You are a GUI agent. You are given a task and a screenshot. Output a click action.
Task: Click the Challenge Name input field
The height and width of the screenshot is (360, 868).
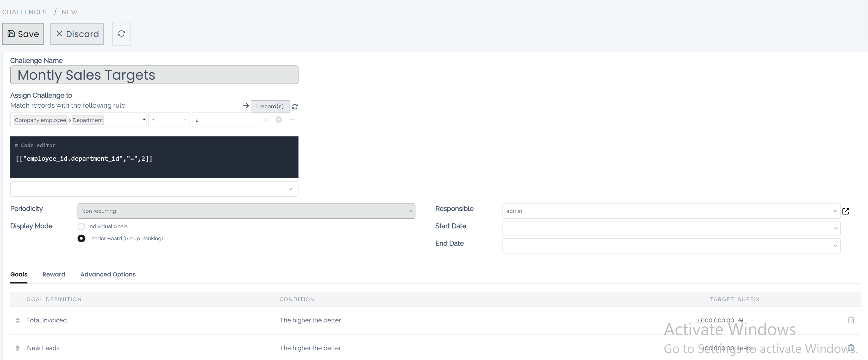154,75
